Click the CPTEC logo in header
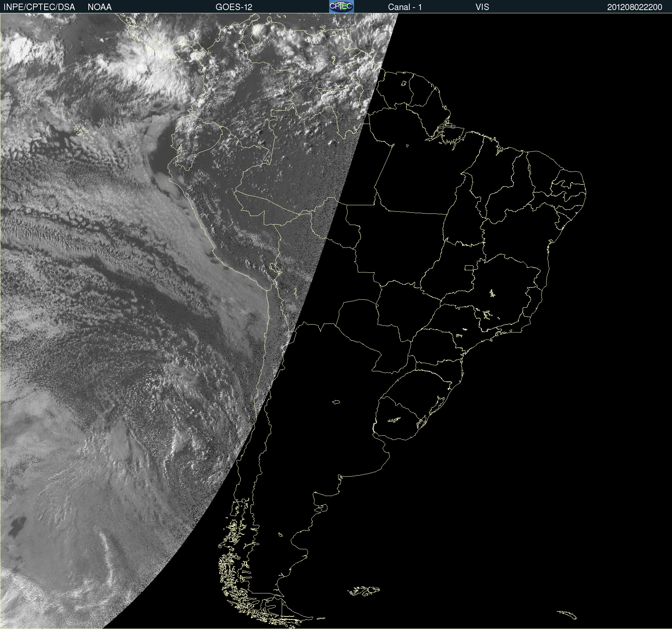The image size is (672, 629). point(341,6)
